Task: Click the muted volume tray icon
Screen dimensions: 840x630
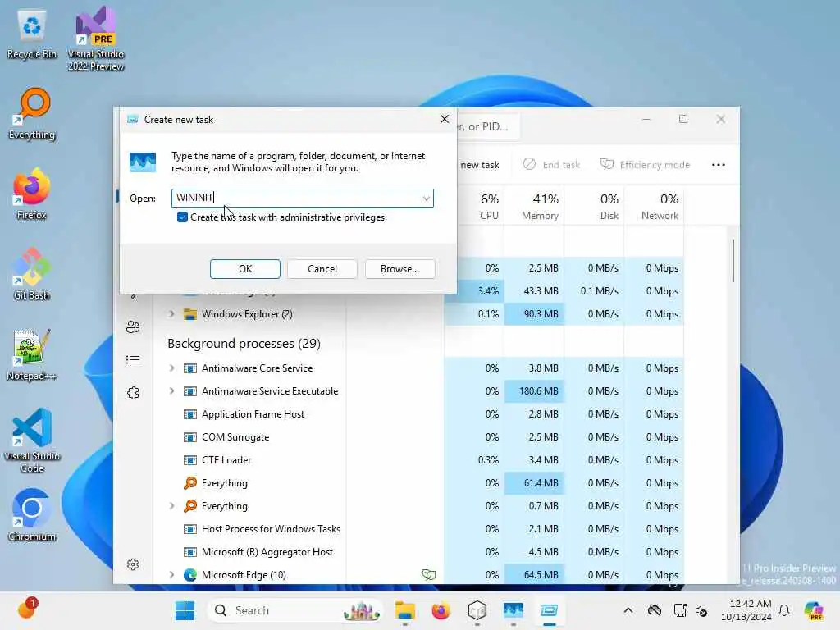Action: pyautogui.click(x=701, y=610)
